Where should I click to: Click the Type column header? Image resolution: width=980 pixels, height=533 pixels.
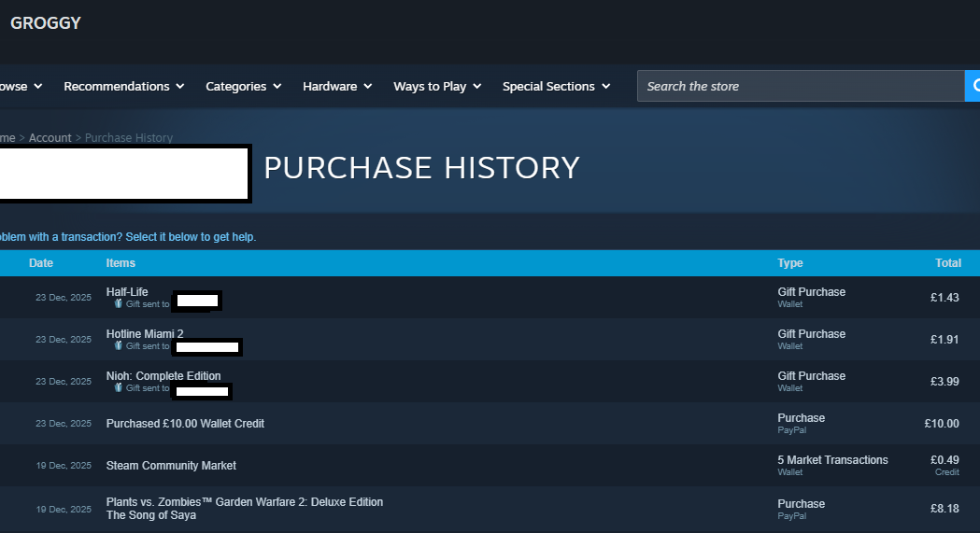[790, 263]
